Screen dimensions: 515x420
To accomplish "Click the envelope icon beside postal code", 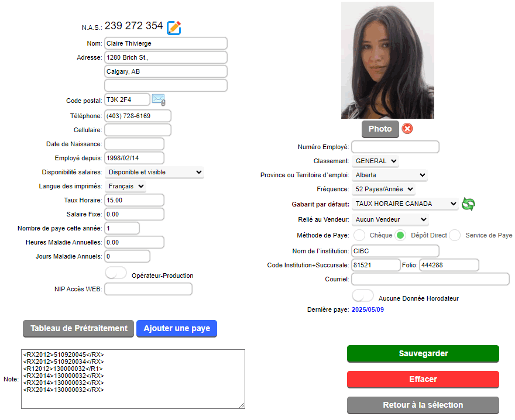I will [159, 99].
